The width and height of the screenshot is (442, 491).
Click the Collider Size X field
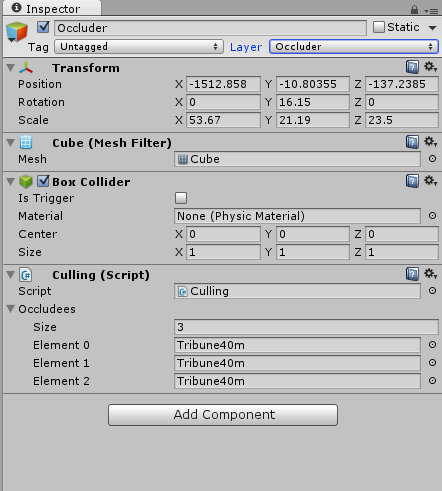pyautogui.click(x=223, y=252)
